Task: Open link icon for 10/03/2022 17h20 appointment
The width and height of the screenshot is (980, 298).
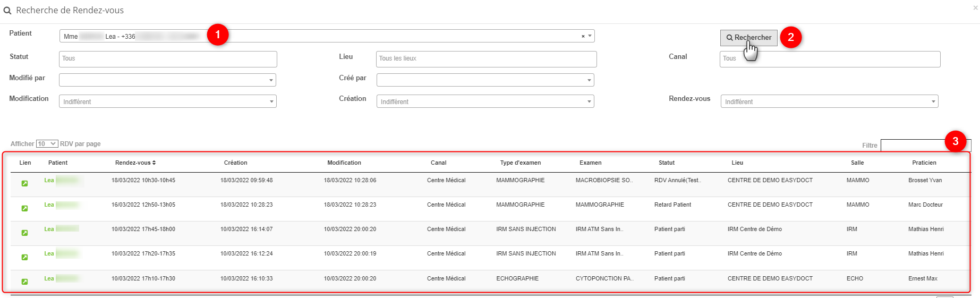Action: click(x=24, y=257)
